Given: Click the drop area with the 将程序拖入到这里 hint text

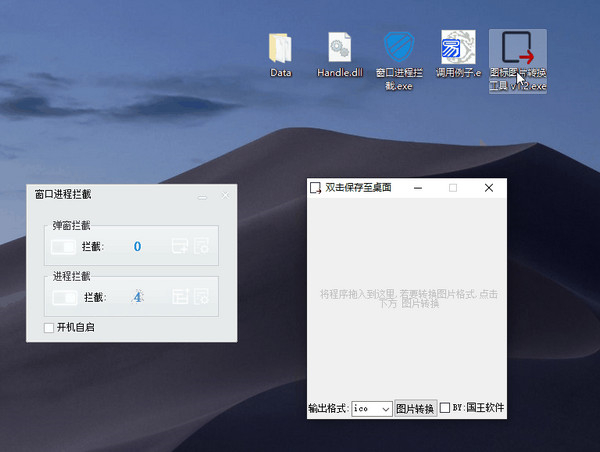Looking at the screenshot, I should click(x=407, y=299).
